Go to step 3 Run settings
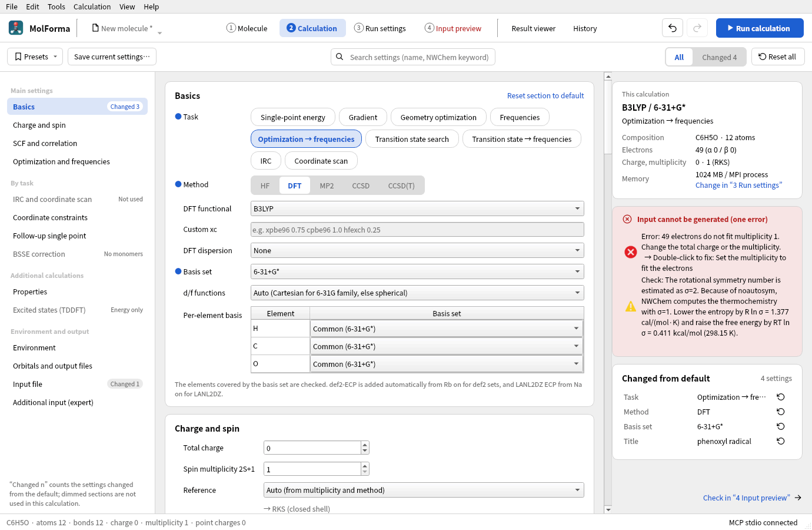This screenshot has width=812, height=530. [380, 28]
